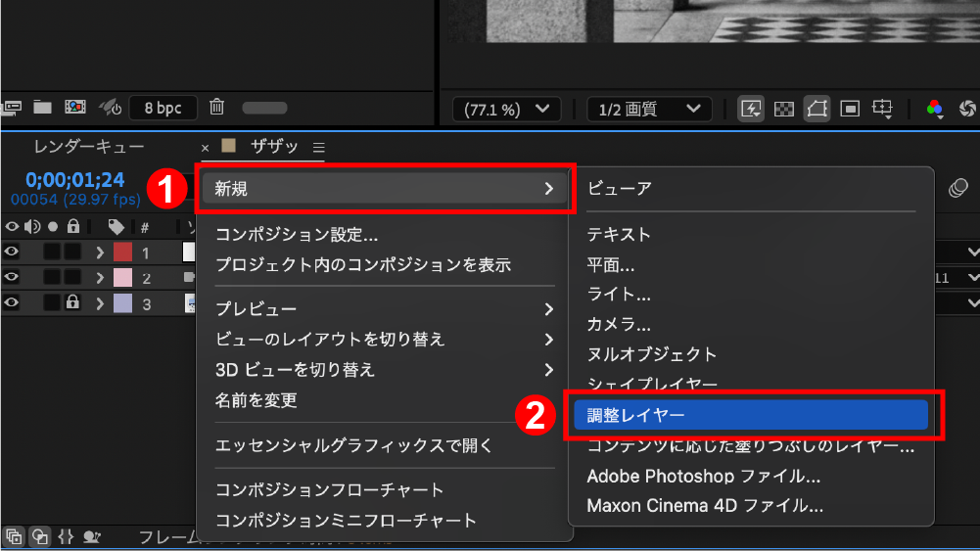The image size is (980, 551).
Task: Toggle render time pane icon at bottom
Action: coord(92,536)
